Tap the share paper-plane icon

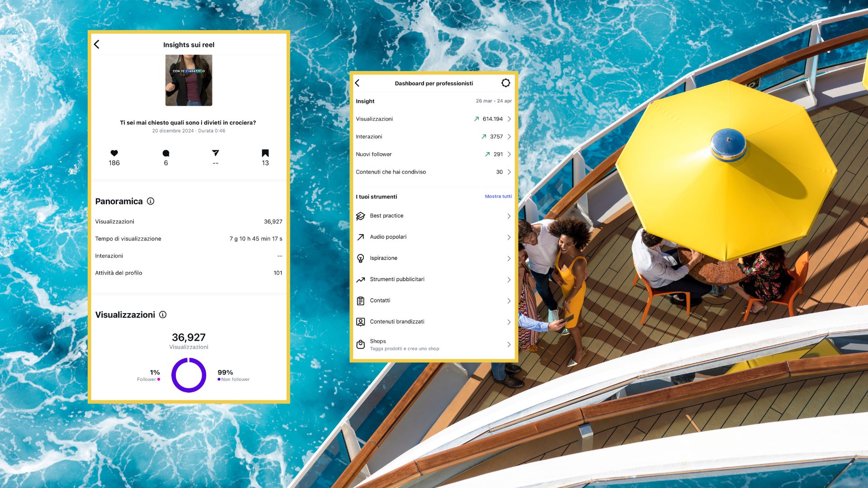tap(215, 153)
